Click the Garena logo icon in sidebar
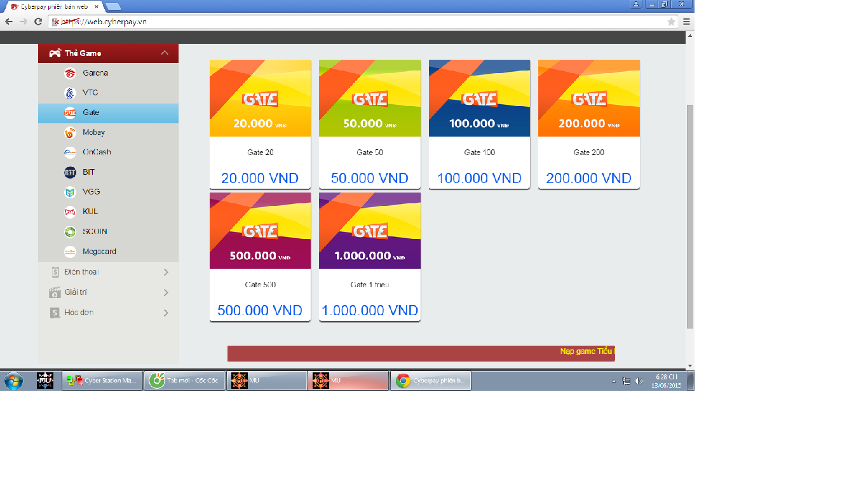The image size is (868, 488). (x=70, y=73)
